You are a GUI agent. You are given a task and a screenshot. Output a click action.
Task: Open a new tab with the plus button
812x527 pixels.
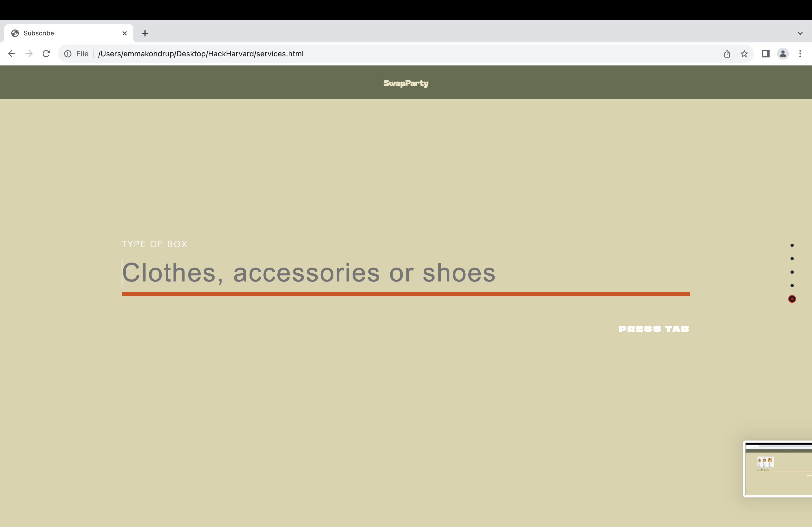coord(145,33)
